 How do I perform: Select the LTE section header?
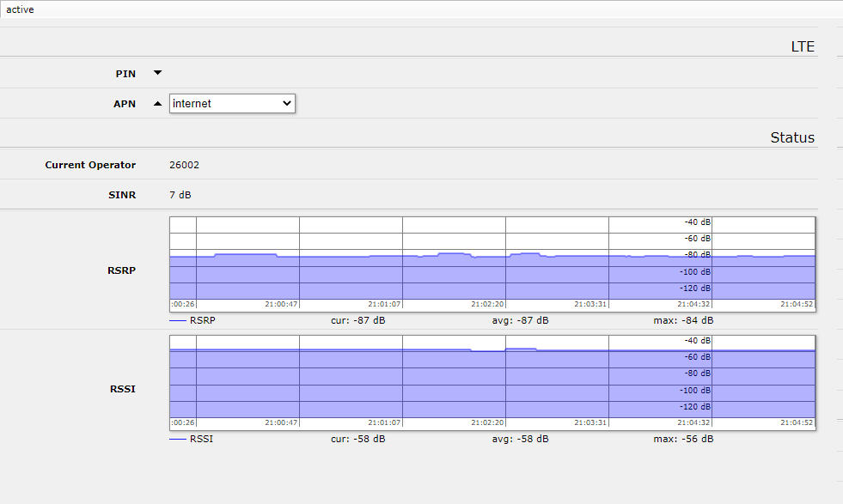point(802,46)
